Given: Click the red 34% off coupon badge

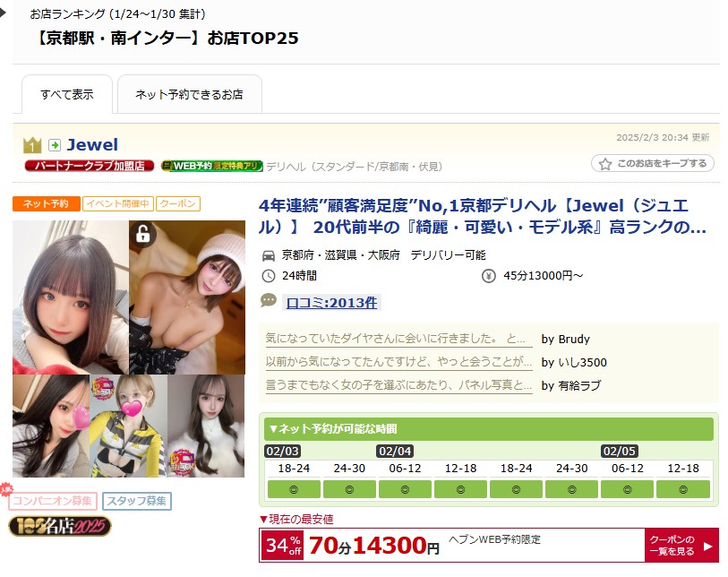Looking at the screenshot, I should pos(283,546).
